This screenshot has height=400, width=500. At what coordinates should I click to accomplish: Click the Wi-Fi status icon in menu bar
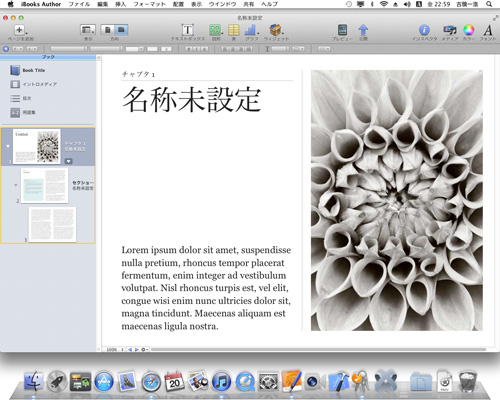[384, 4]
